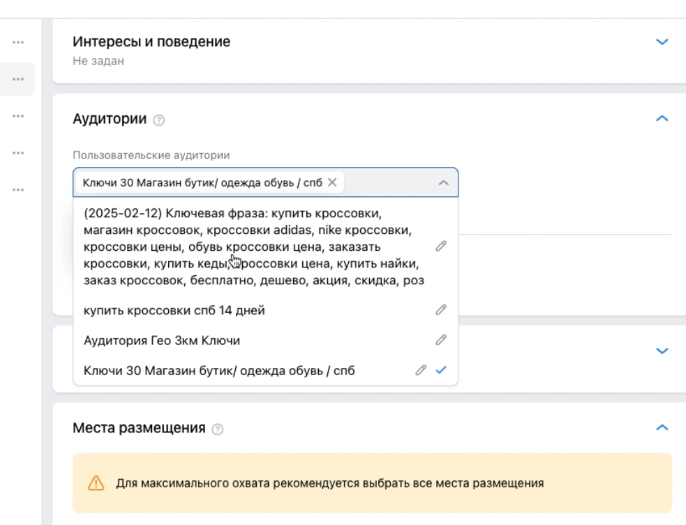Close the custom audiences dropdown arrow
Screen dimensions: 686x525
(x=444, y=182)
